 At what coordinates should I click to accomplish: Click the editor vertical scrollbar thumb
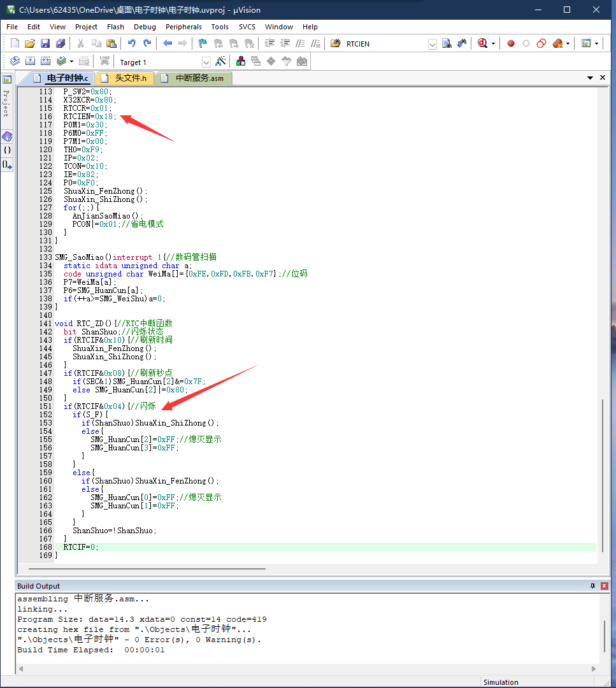point(603,475)
